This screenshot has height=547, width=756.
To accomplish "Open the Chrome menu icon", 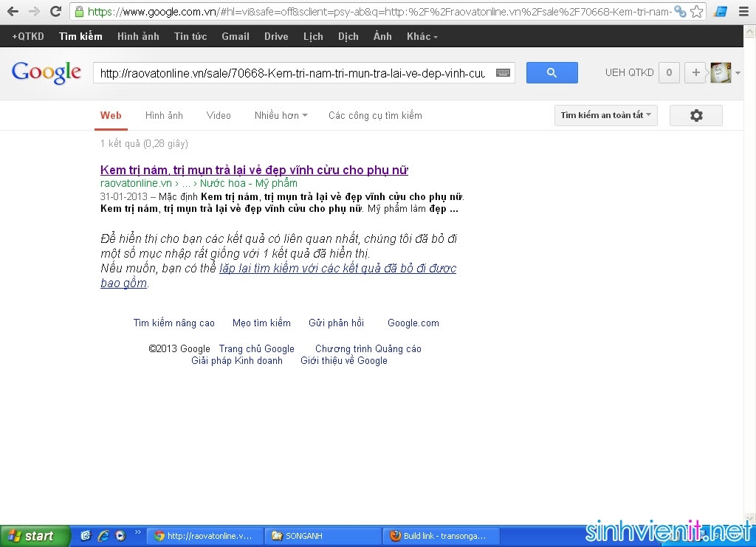I will click(x=744, y=12).
